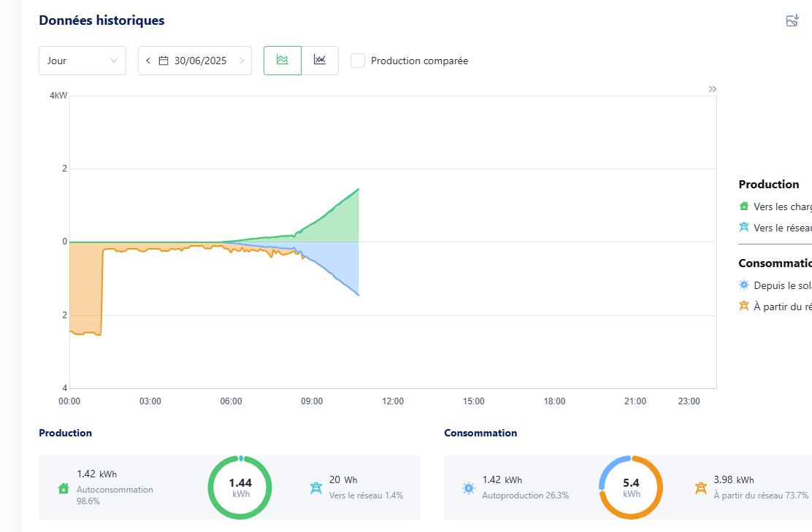
Task: Click the pylon icon beside Vers le réseau 1.4%
Action: [316, 488]
